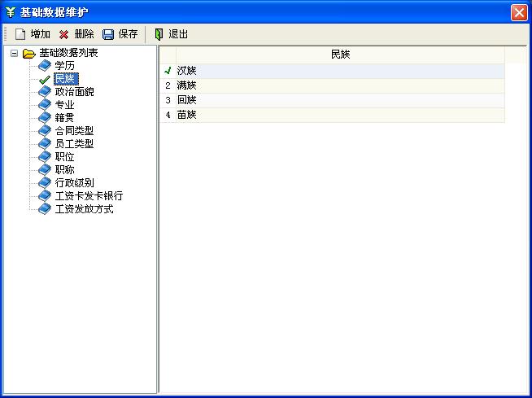Click the book icon beside 工资卡发卡银行
The width and height of the screenshot is (532, 398).
coord(45,196)
